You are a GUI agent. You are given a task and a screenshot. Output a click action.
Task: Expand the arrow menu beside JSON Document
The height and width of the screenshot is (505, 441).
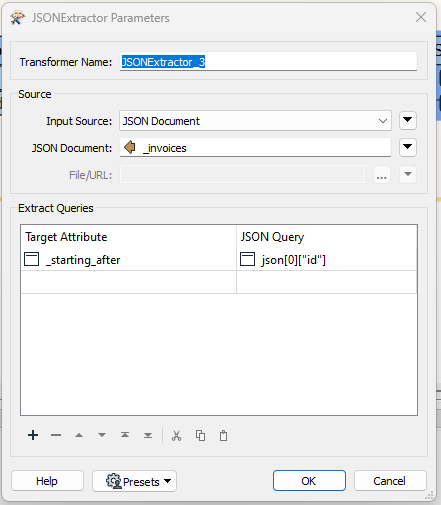(408, 147)
